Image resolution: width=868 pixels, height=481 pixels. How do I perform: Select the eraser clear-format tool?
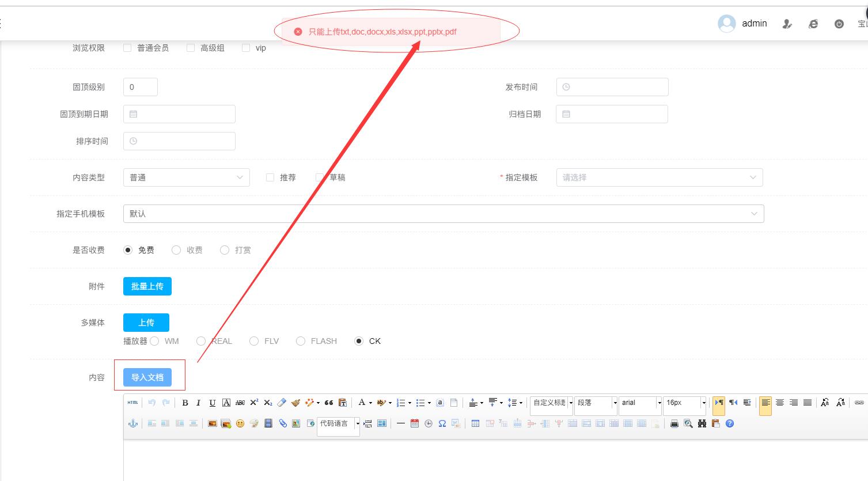(x=282, y=403)
